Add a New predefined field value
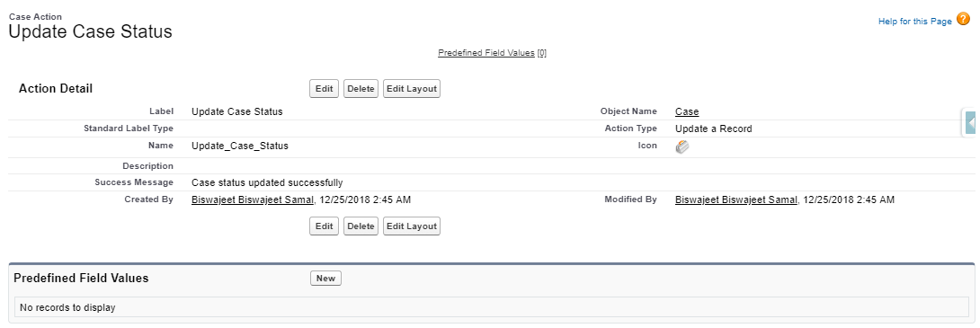980x328 pixels. tap(325, 279)
